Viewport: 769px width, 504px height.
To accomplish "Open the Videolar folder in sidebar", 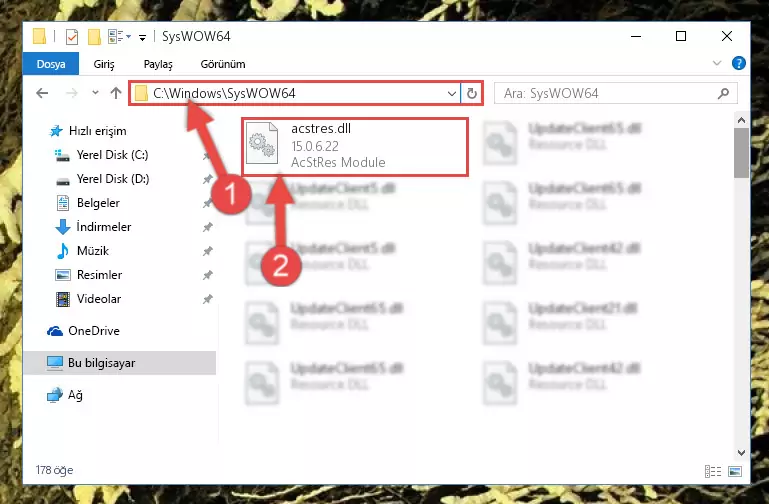I will (x=99, y=299).
